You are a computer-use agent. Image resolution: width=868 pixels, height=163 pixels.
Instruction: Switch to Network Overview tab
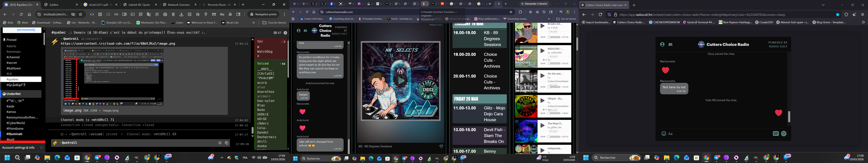coord(179,5)
